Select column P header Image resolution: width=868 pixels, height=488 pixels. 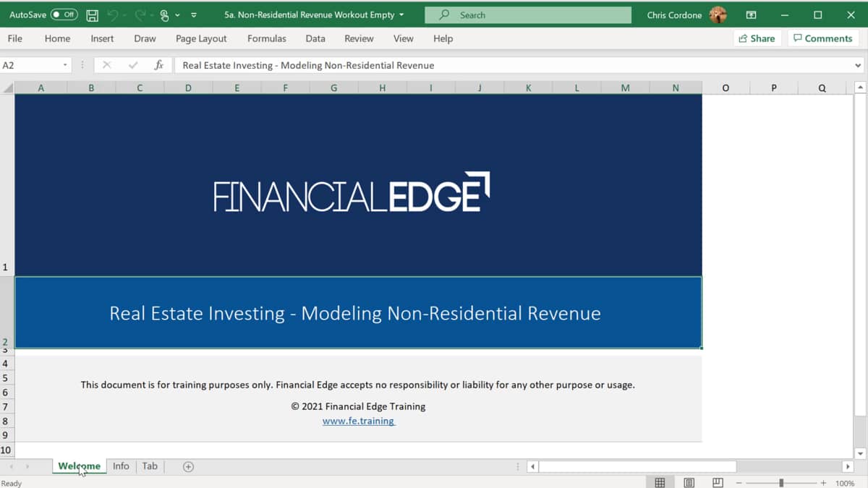(x=774, y=88)
